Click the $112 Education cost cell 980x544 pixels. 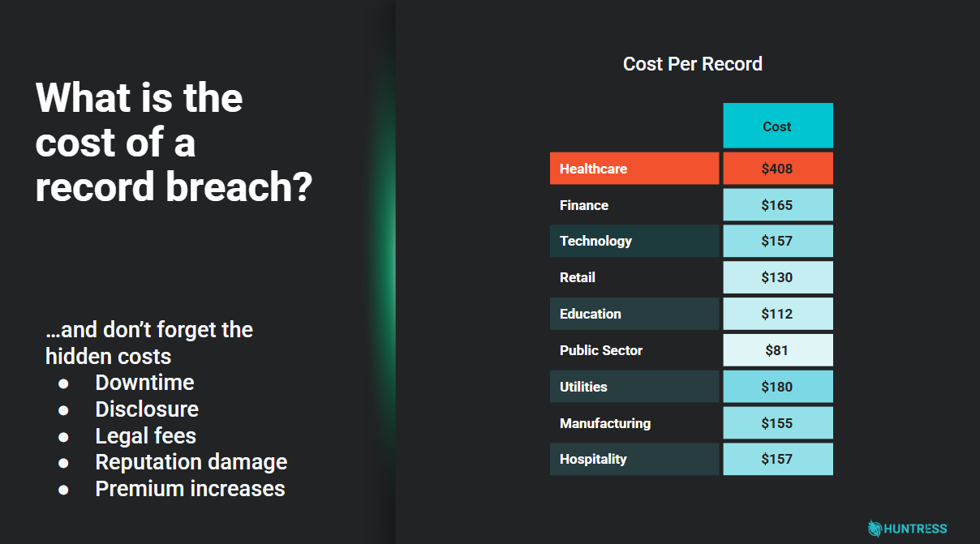(778, 314)
